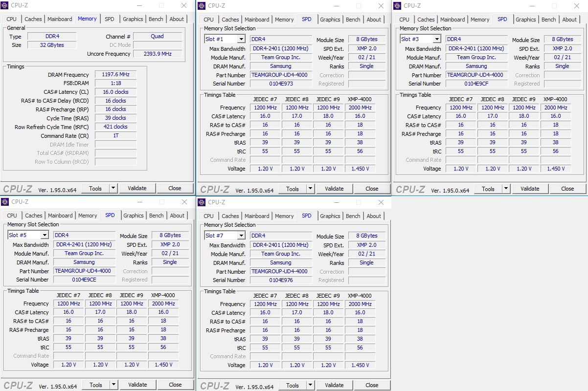Select the Bench tab in the Slot #3 window
Viewport: 588px width, 391px height.
548,20
